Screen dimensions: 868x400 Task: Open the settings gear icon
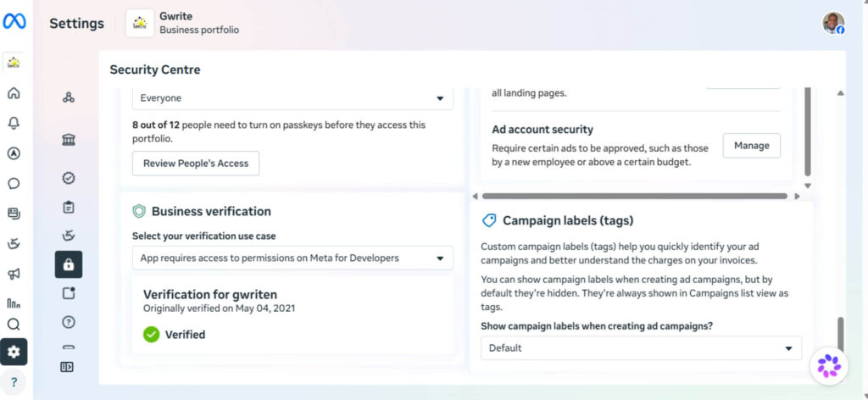click(x=14, y=352)
